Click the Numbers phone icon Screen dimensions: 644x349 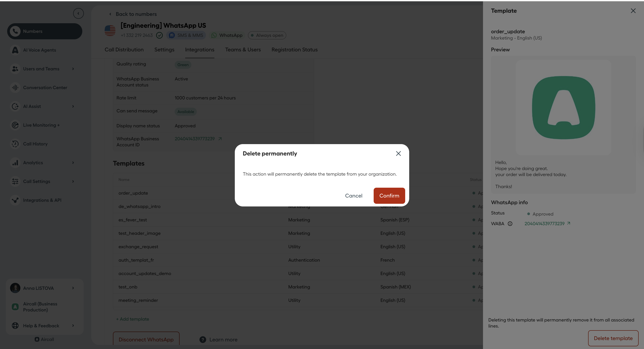click(x=15, y=31)
